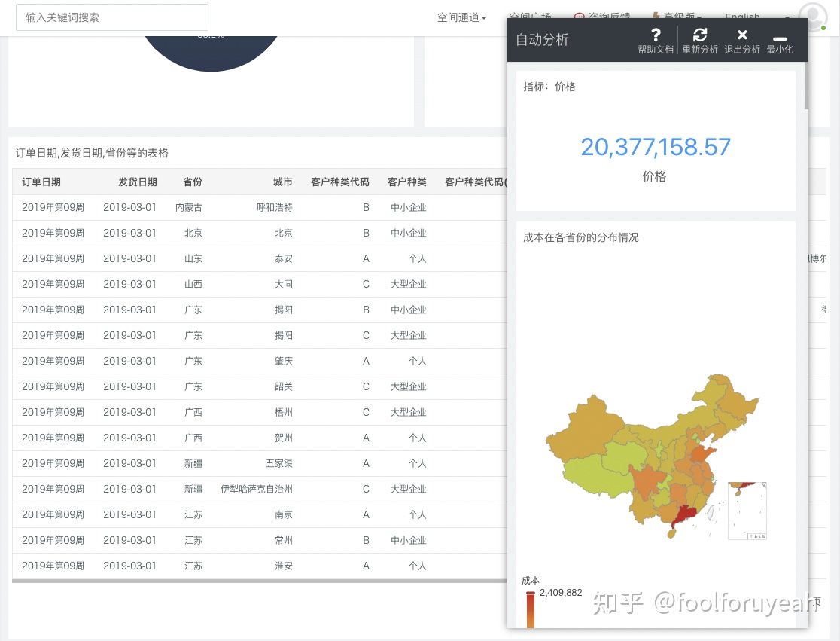Image resolution: width=840 pixels, height=641 pixels.
Task: Click the user avatar at top right
Action: click(x=813, y=16)
